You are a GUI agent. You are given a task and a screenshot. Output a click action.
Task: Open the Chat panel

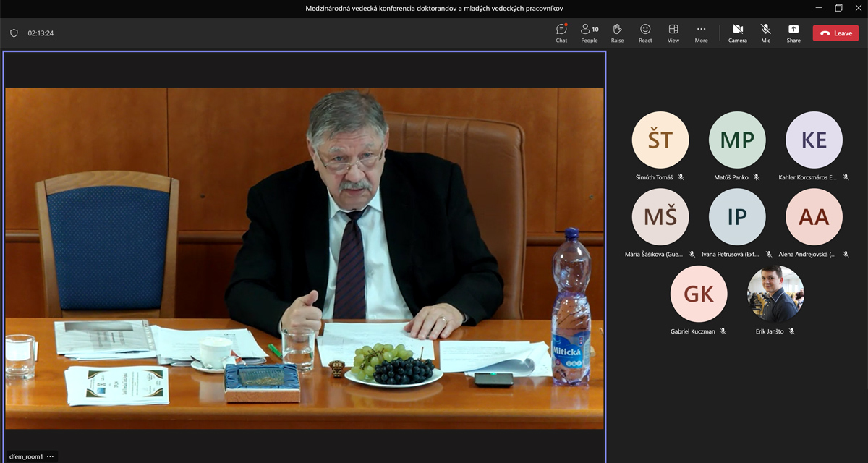561,33
